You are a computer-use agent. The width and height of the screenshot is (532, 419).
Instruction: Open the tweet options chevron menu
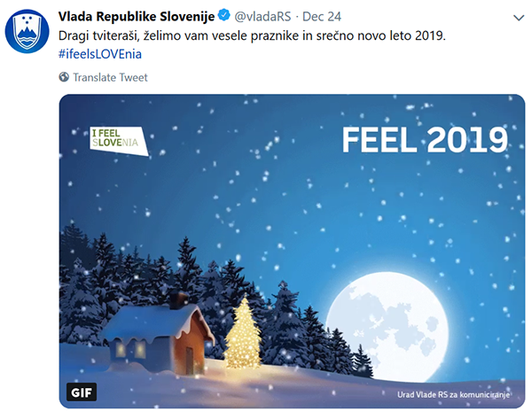517,17
